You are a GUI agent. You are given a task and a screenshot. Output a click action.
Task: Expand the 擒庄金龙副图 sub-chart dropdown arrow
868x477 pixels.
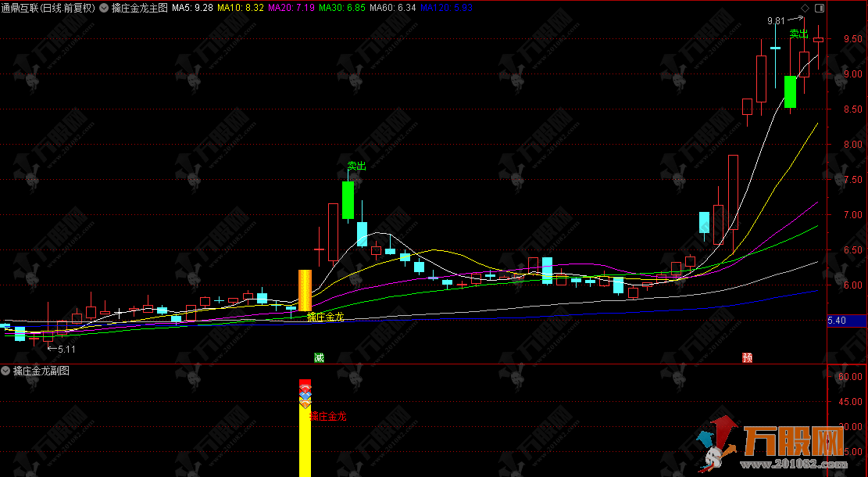click(5, 371)
